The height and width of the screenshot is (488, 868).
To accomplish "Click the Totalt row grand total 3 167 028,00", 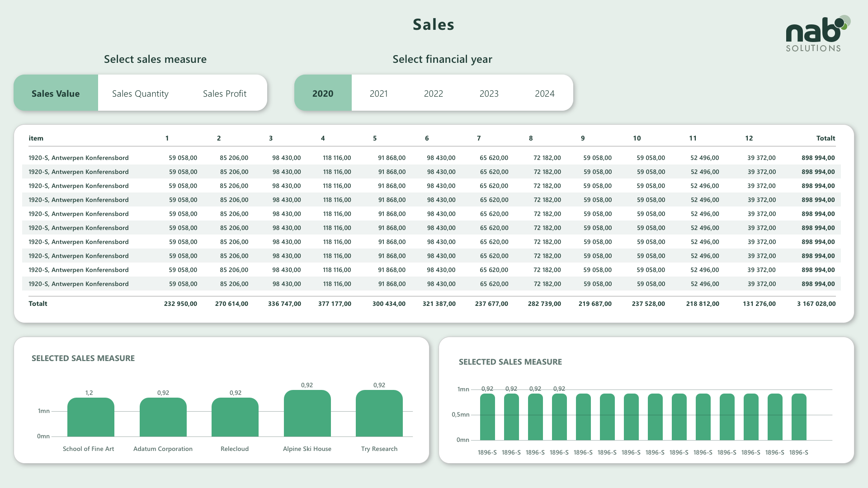I will point(816,304).
